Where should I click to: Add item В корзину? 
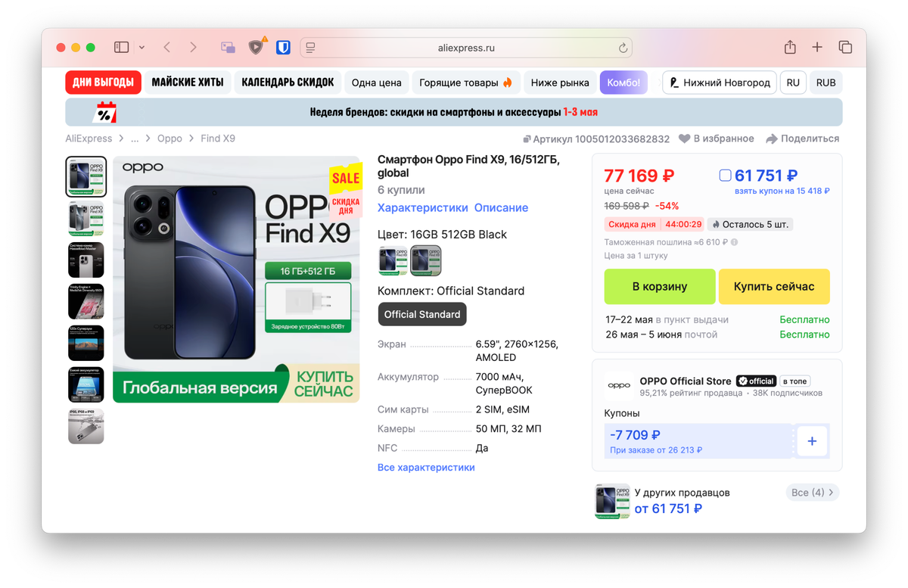pyautogui.click(x=660, y=286)
